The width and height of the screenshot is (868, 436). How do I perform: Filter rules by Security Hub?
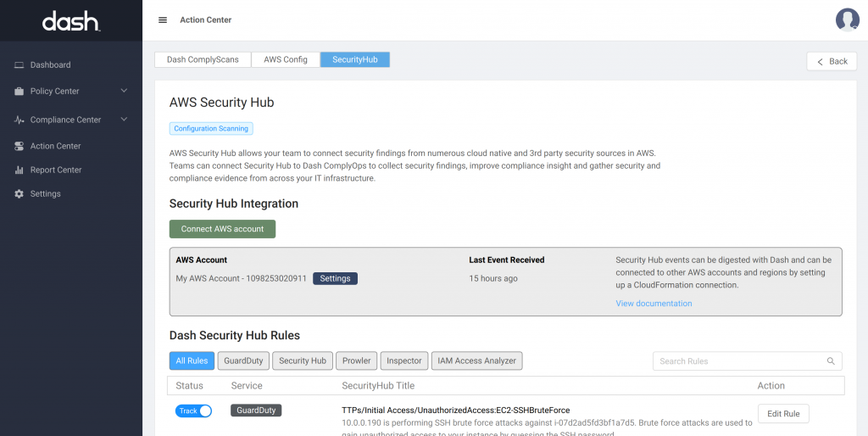pyautogui.click(x=303, y=361)
